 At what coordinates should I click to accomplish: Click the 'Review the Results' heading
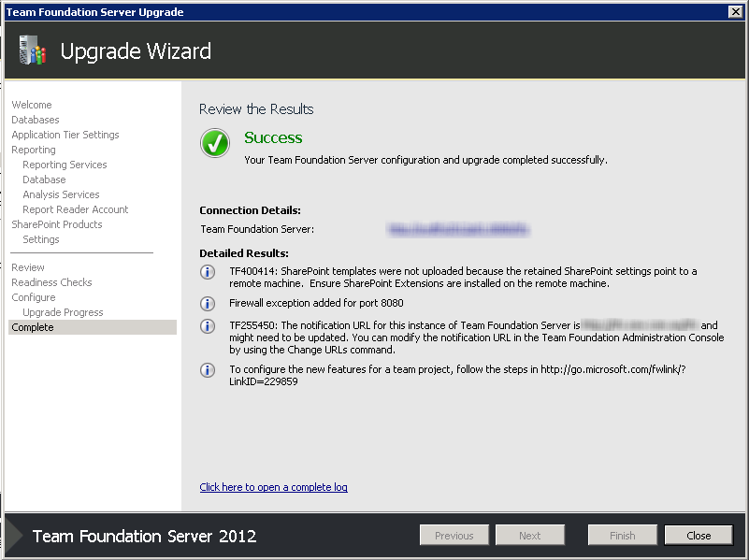tap(256, 109)
